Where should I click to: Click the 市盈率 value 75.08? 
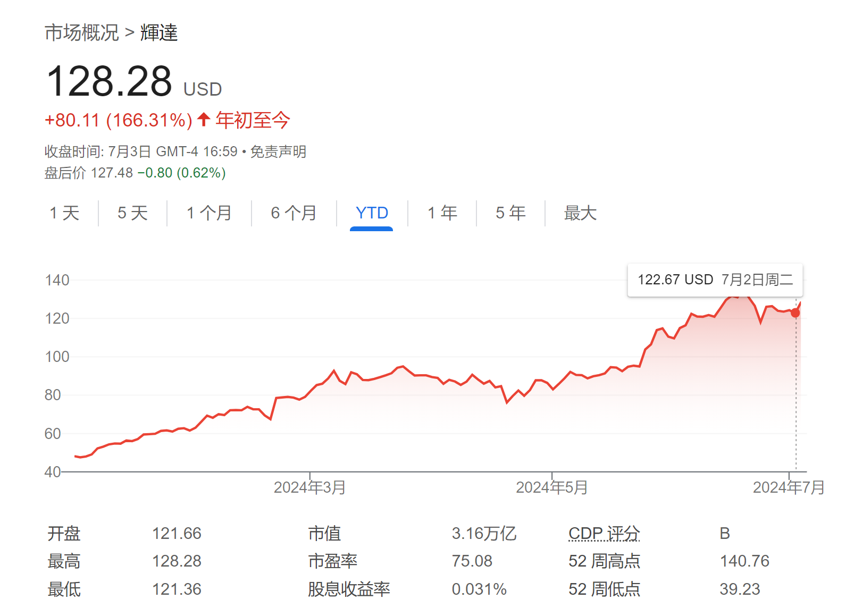pos(472,561)
